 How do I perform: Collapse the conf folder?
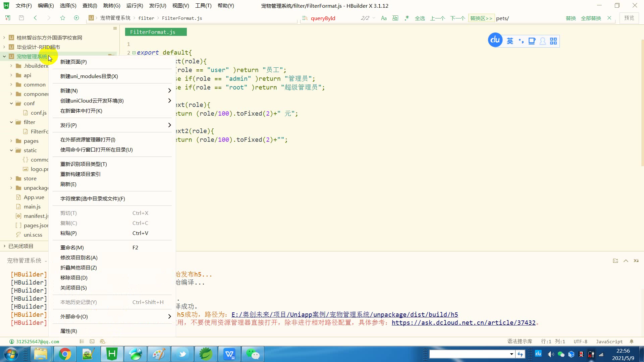point(11,103)
